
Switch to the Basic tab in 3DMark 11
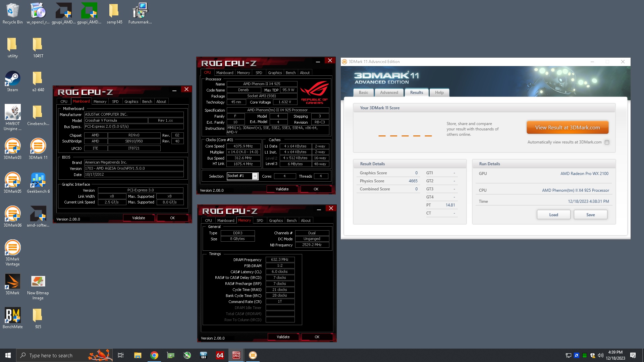click(364, 93)
